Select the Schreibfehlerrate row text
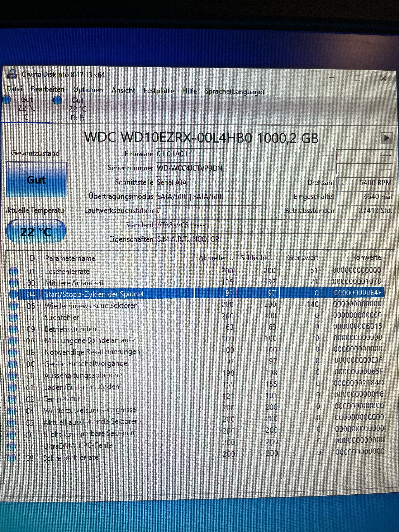399x532 pixels. [x=71, y=457]
